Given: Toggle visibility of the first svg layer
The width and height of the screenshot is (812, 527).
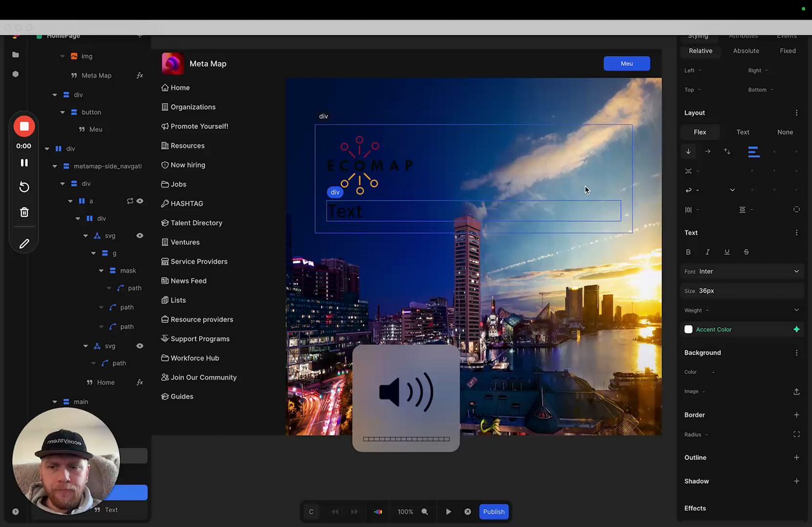Looking at the screenshot, I should click(x=140, y=236).
